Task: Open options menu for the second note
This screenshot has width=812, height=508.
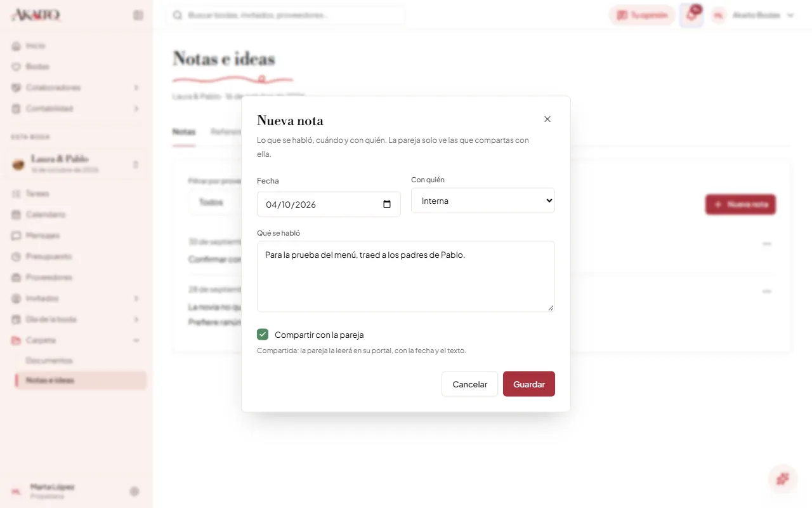Action: point(766,291)
